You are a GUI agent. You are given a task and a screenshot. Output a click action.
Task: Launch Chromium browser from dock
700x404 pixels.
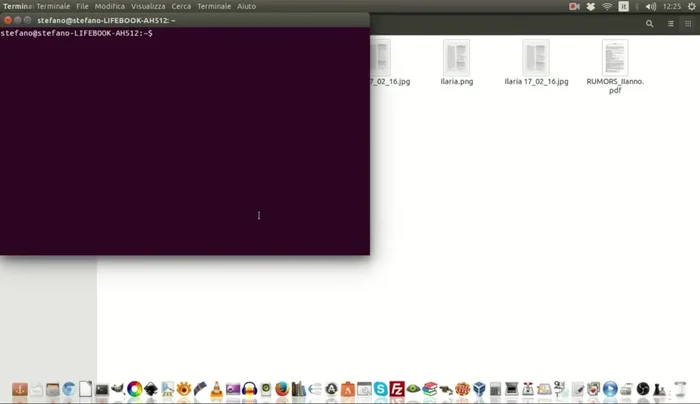pos(69,389)
